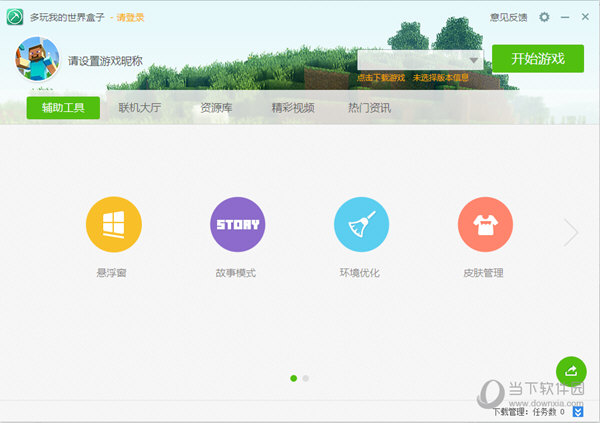Click the 开始游戏 button
This screenshot has width=600, height=423.
538,59
